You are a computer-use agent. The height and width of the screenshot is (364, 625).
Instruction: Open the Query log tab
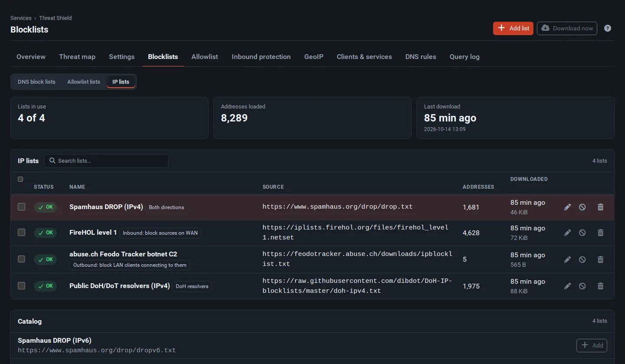point(464,57)
